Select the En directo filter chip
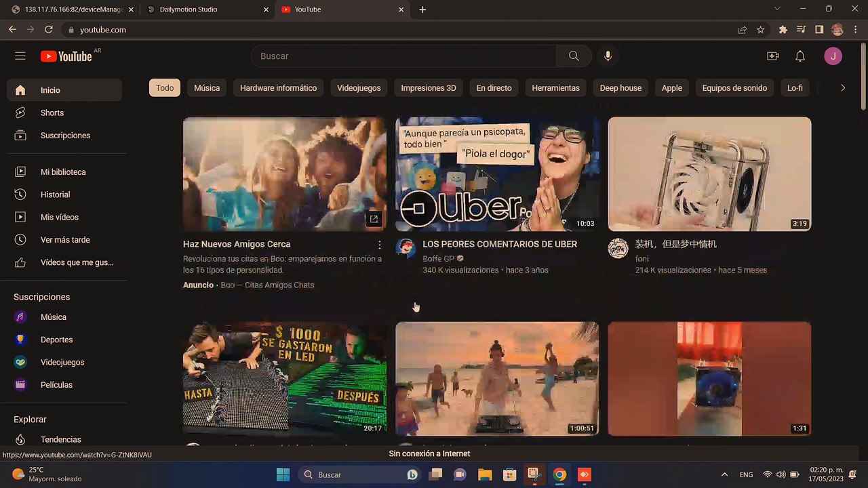The height and width of the screenshot is (488, 868). 494,88
